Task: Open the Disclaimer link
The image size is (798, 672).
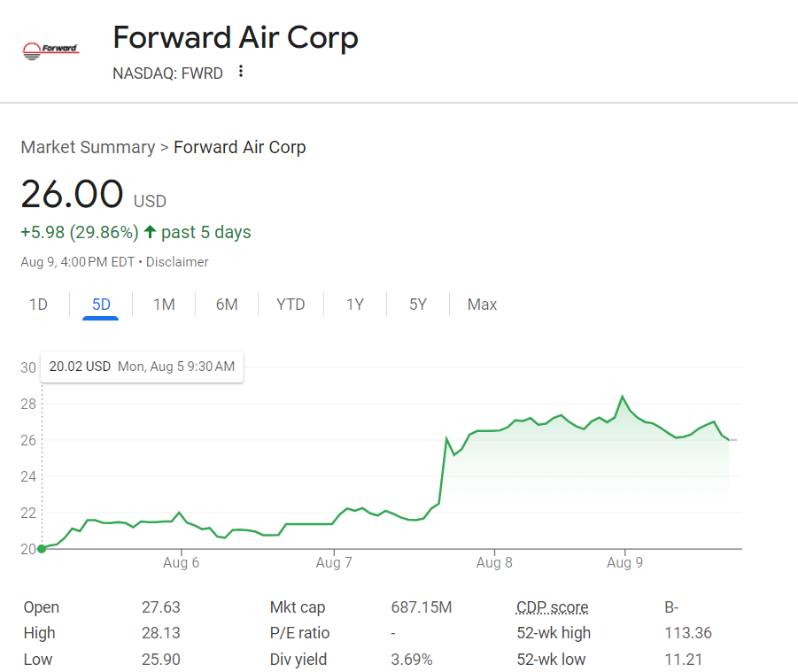Action: 177,262
